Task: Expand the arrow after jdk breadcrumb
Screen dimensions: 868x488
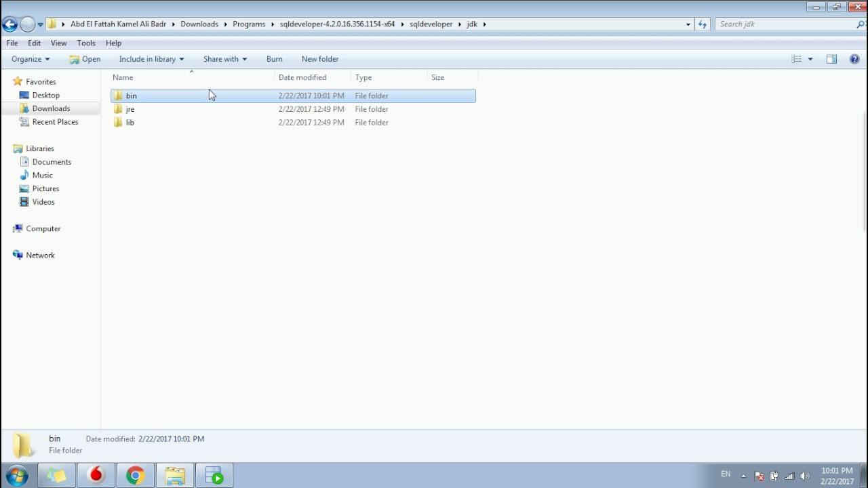Action: click(x=484, y=24)
